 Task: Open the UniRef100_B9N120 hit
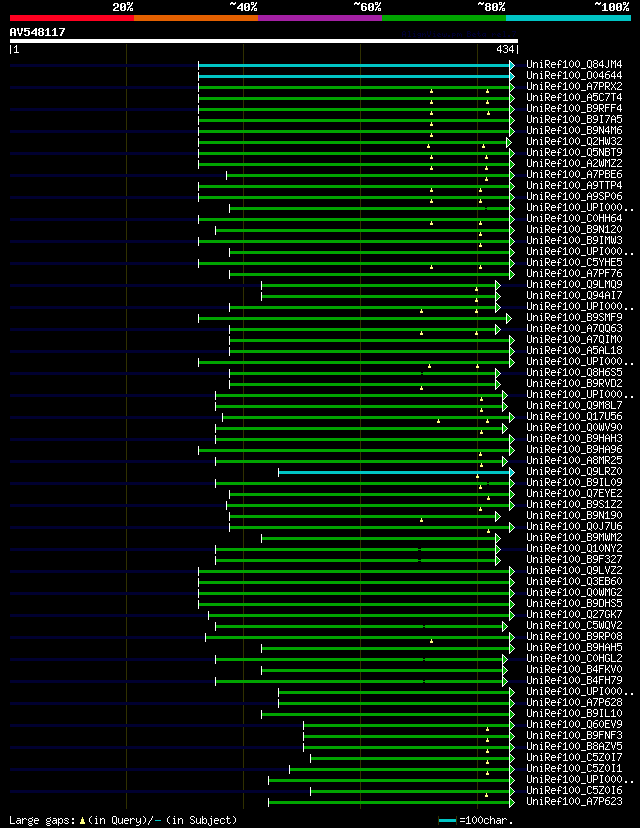pyautogui.click(x=574, y=230)
